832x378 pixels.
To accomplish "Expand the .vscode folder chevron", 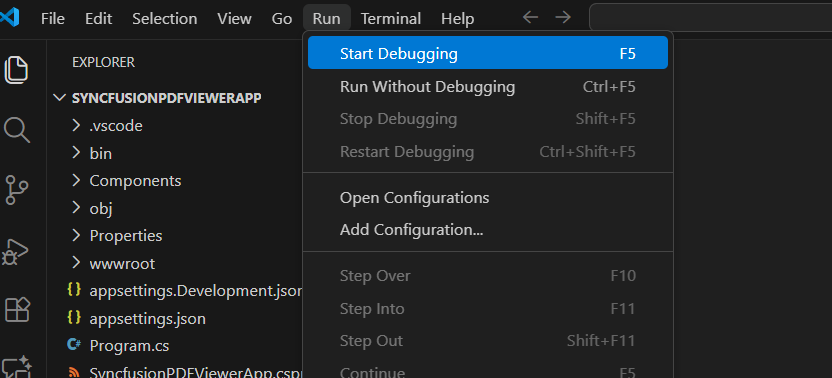I will coord(76,125).
